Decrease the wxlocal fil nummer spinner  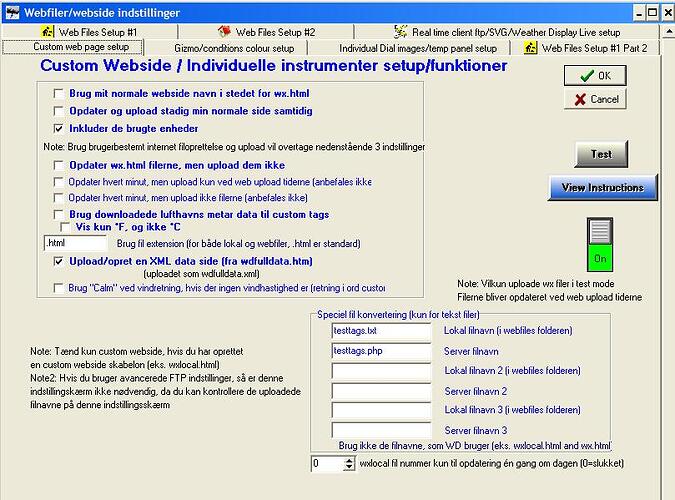click(349, 467)
